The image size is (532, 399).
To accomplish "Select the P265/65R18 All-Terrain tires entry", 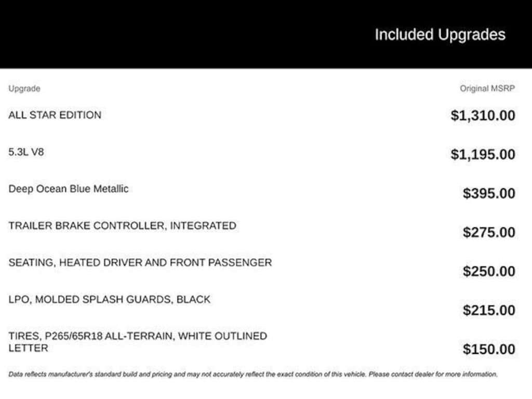I will [x=137, y=336].
